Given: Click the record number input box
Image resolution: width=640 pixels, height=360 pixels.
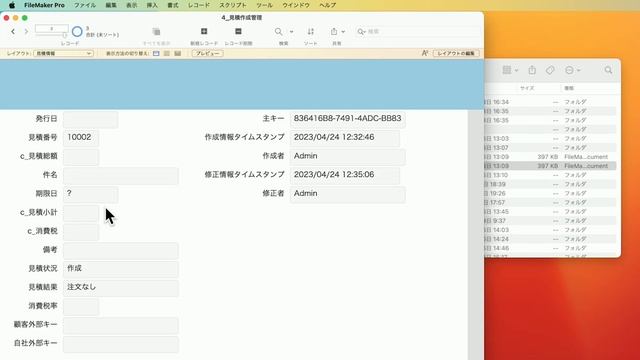Looking at the screenshot, I should 51,29.
